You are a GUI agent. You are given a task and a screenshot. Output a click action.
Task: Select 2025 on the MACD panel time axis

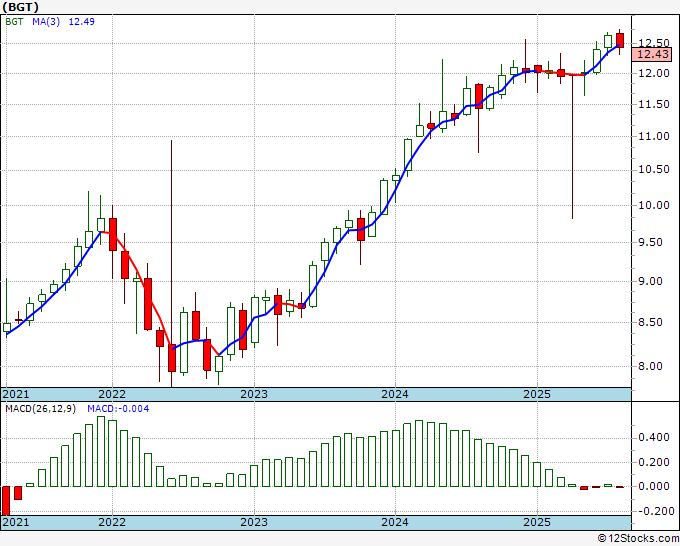[537, 522]
